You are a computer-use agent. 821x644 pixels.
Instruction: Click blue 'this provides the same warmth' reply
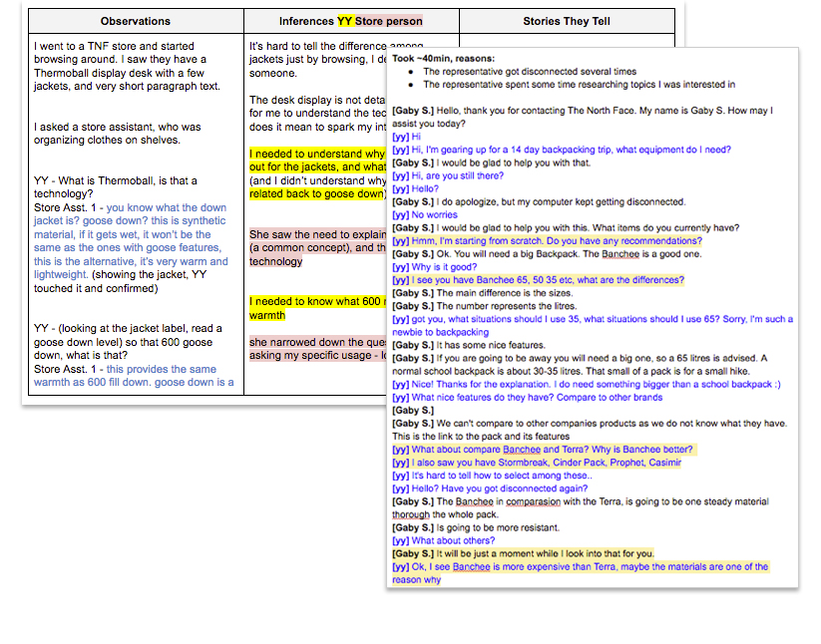tap(134, 376)
